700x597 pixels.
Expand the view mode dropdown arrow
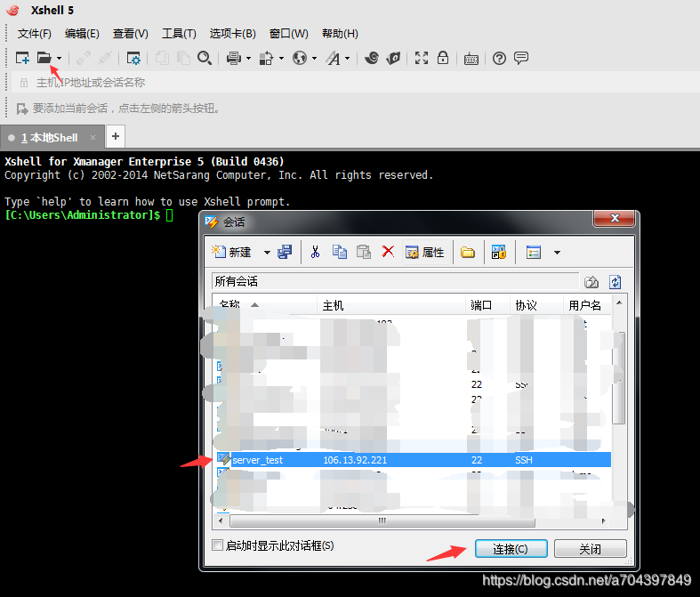[557, 253]
